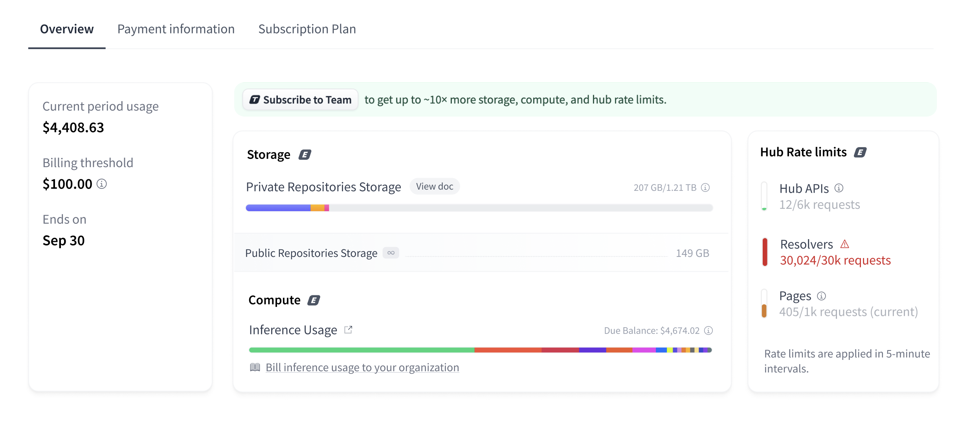Click the info icon next to Pages
The width and height of the screenshot is (980, 424).
click(x=822, y=296)
